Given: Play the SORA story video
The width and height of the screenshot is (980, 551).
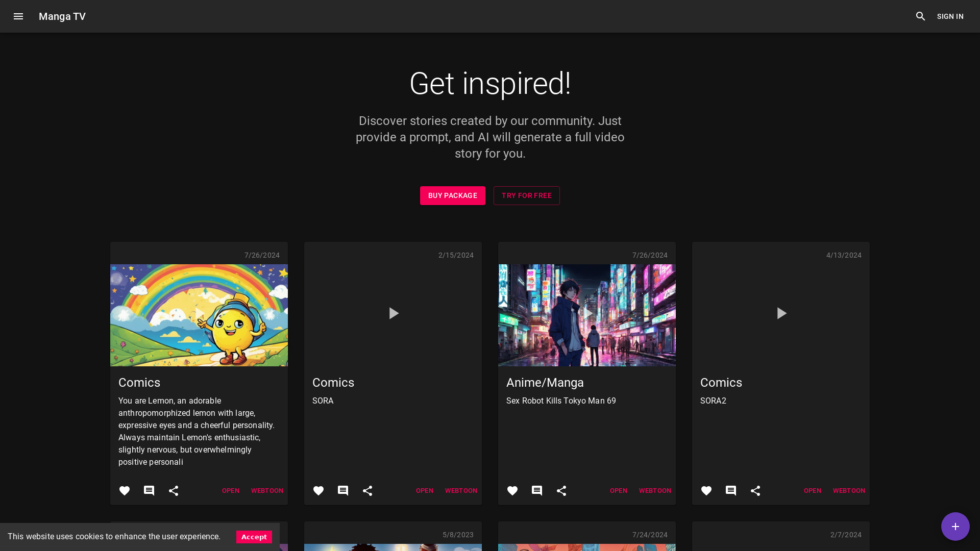Looking at the screenshot, I should (393, 313).
